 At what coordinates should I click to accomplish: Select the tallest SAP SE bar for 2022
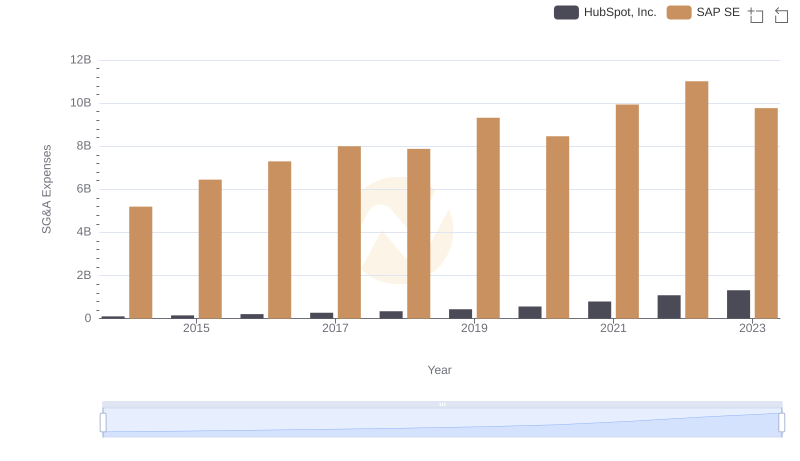pyautogui.click(x=696, y=200)
